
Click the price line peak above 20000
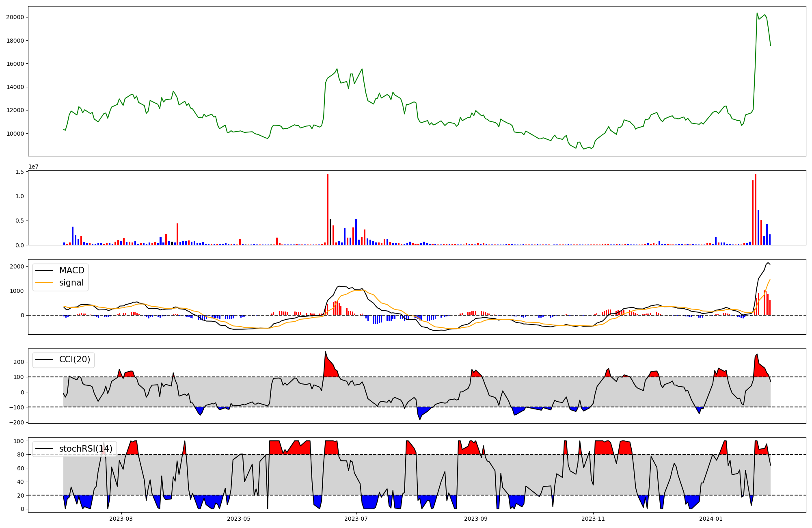(757, 13)
